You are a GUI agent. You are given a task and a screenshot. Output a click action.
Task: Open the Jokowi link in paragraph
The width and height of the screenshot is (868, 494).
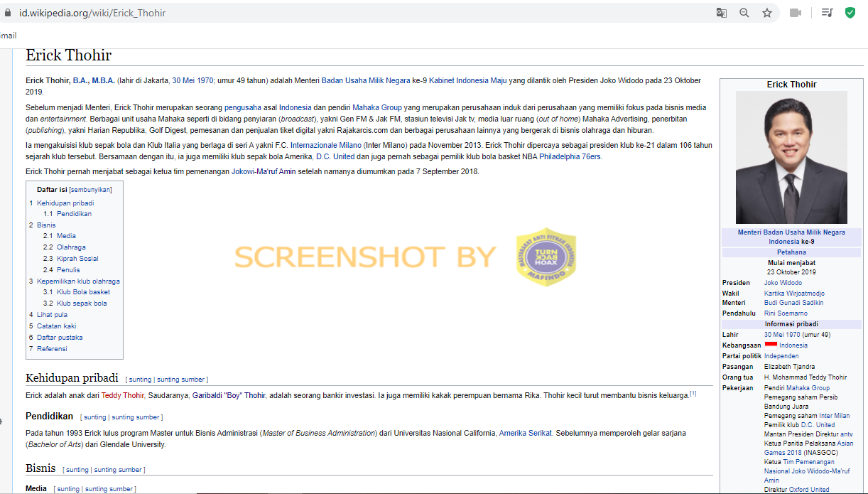[x=243, y=171]
